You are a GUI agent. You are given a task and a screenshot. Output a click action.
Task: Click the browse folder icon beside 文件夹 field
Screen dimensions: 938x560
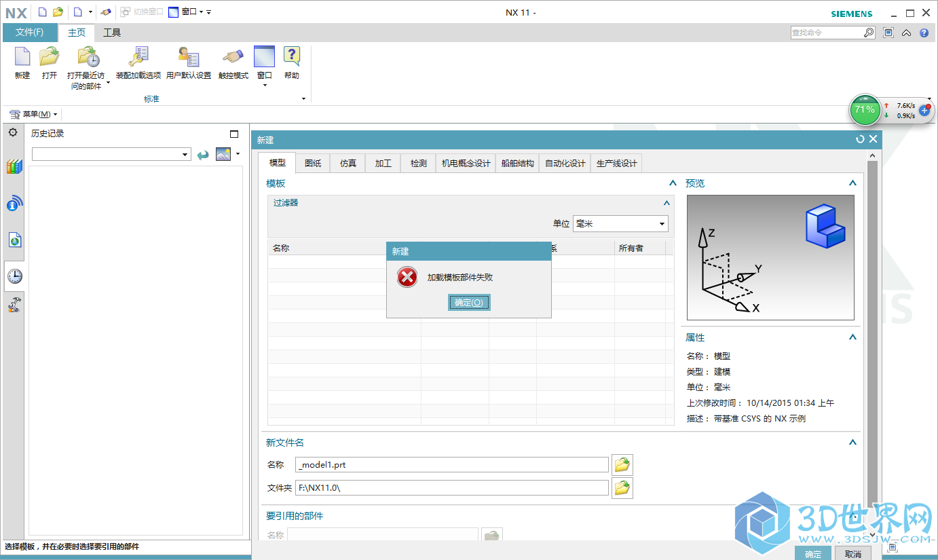(622, 488)
